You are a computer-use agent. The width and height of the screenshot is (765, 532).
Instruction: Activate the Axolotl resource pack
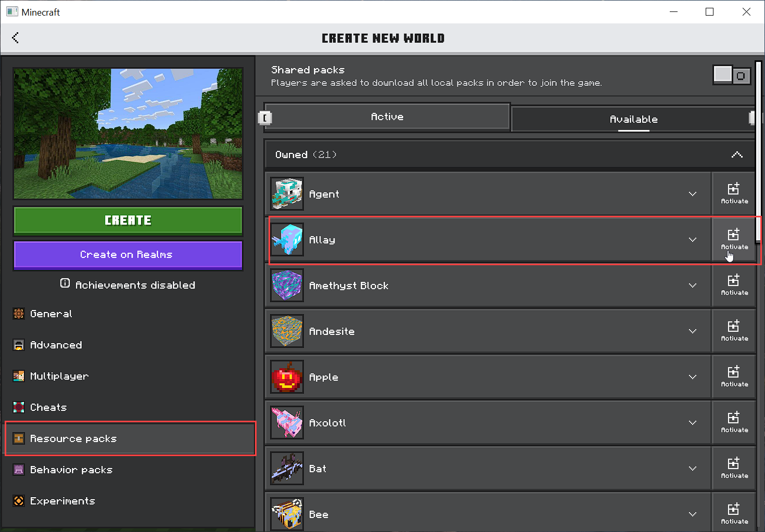734,422
